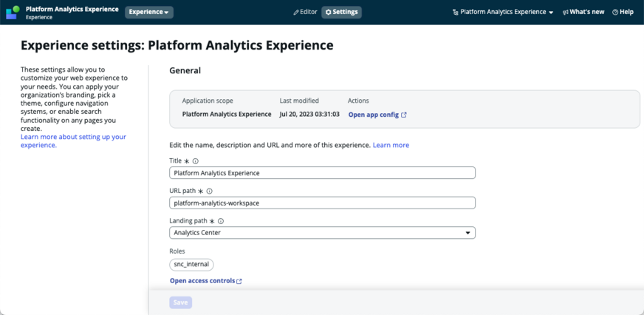Expand the Landing path Analytics Center dropdown
This screenshot has height=315, width=644.
click(323, 233)
